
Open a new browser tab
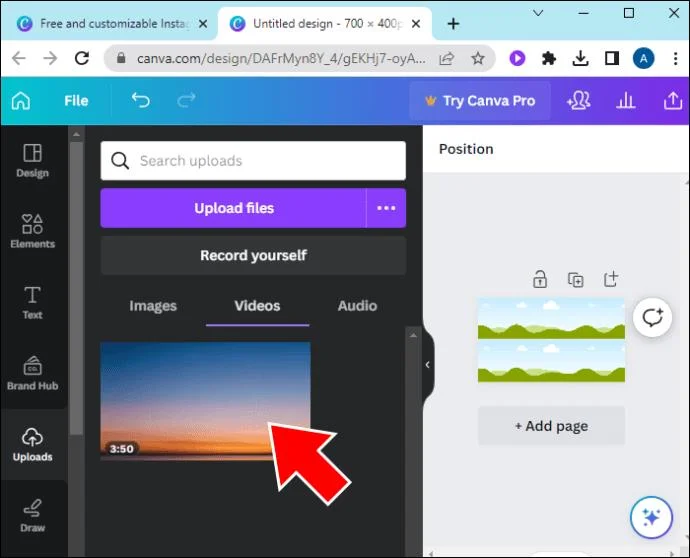coord(453,24)
